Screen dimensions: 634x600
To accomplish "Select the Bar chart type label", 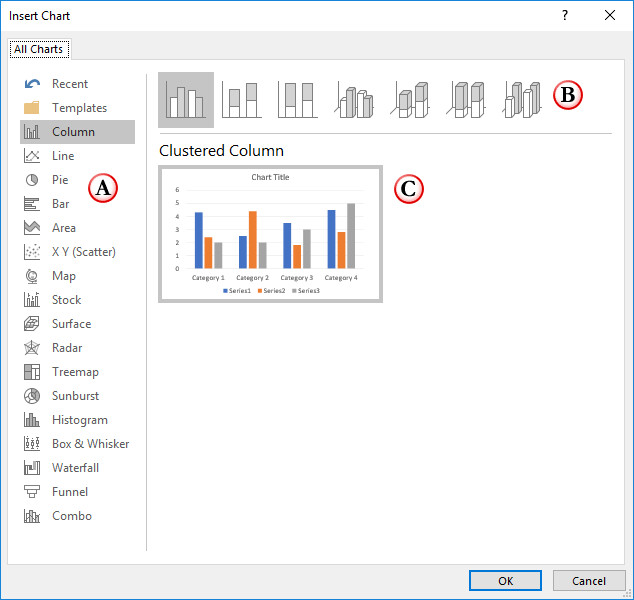I will [61, 204].
